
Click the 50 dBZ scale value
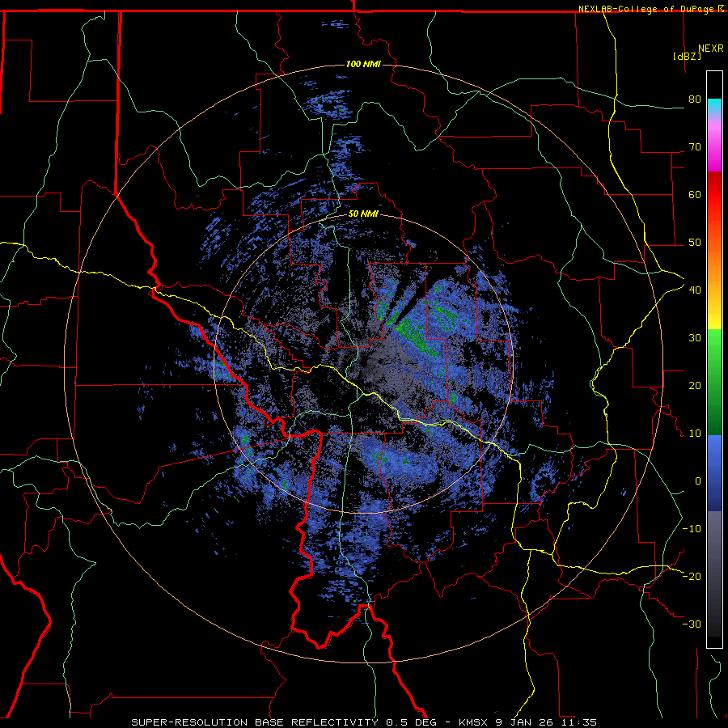[695, 243]
